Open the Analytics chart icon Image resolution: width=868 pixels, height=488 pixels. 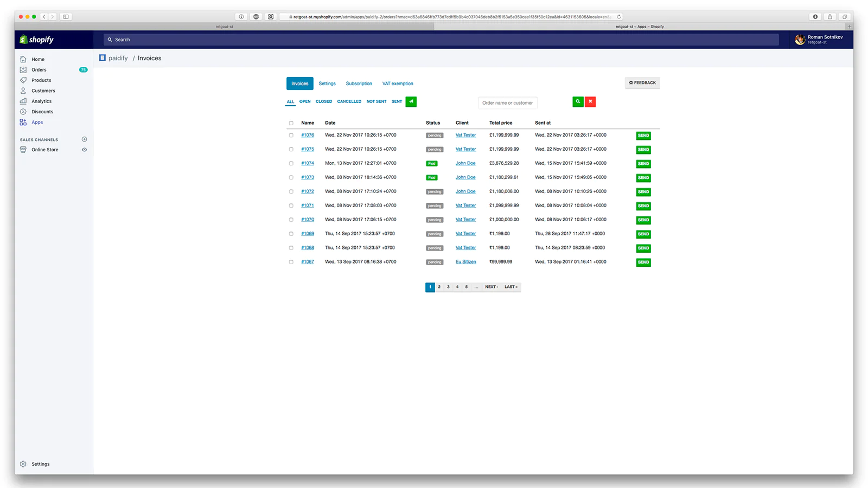click(x=23, y=101)
